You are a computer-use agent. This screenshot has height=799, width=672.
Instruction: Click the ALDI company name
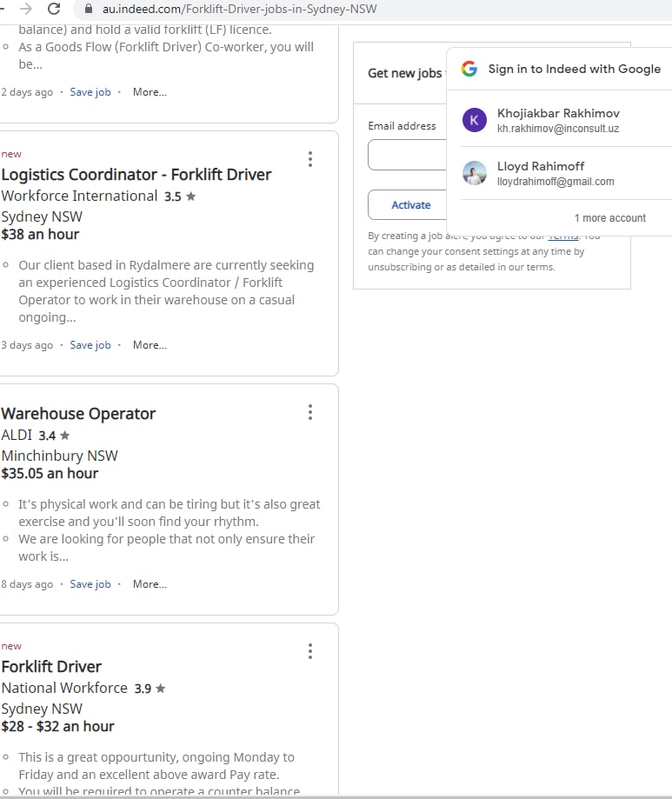click(x=17, y=436)
